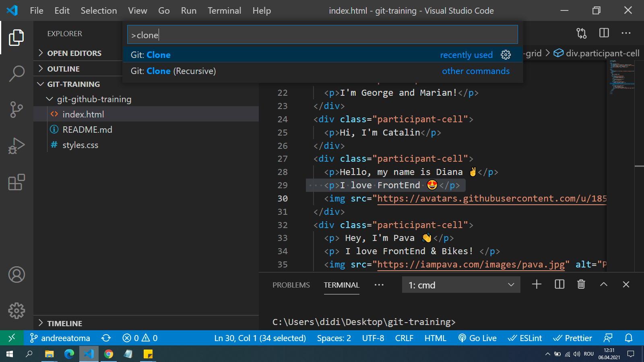Click the Manage gear in activity bar

[x=17, y=311]
